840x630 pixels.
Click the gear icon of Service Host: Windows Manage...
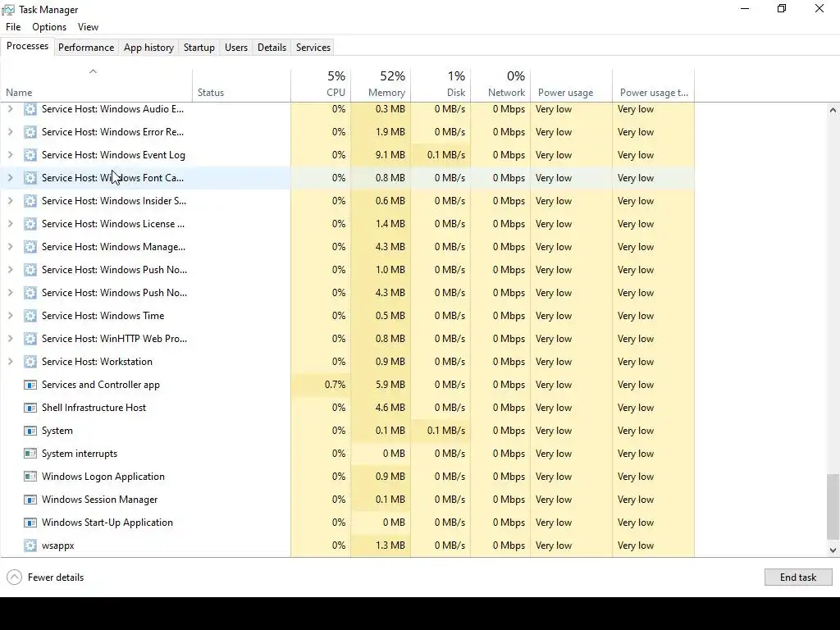(30, 247)
